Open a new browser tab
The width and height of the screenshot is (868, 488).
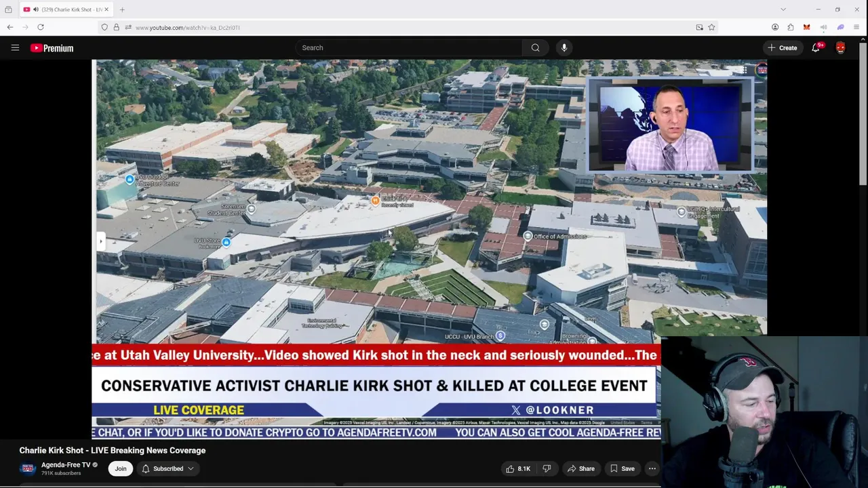pos(122,9)
